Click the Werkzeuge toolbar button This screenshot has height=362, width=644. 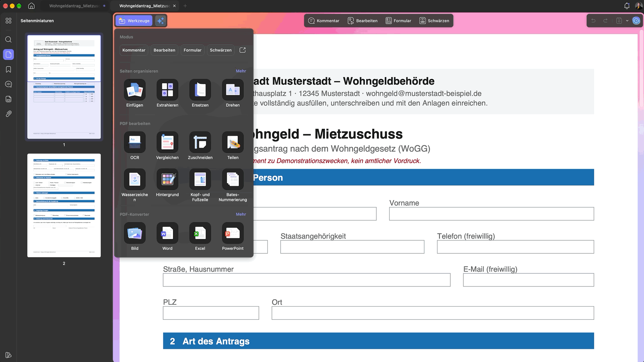coord(134,21)
